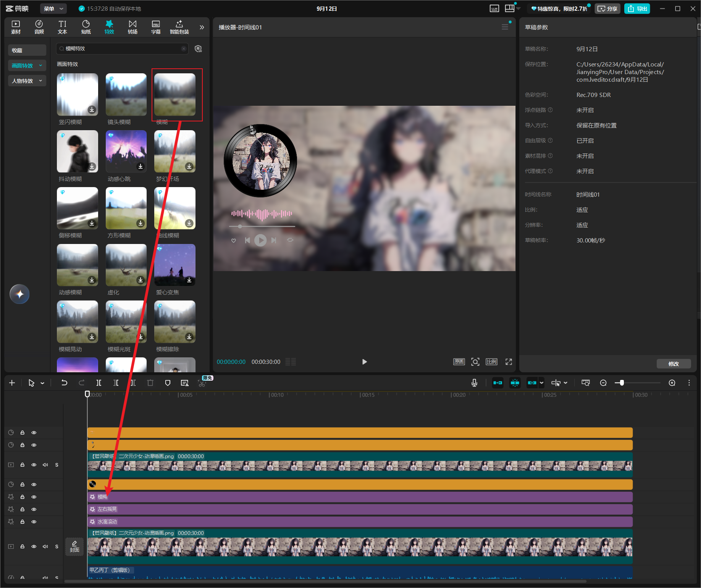Open the AI assistant sparkle button
The height and width of the screenshot is (588, 701).
coord(19,294)
